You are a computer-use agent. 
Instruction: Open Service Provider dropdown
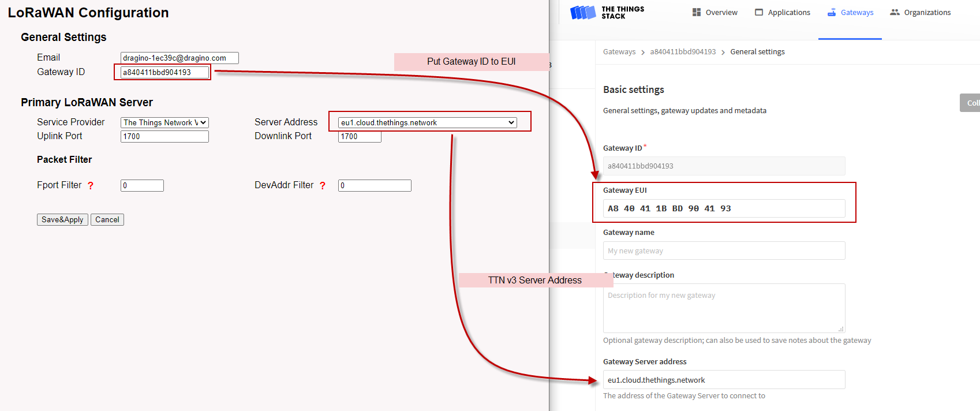click(164, 122)
